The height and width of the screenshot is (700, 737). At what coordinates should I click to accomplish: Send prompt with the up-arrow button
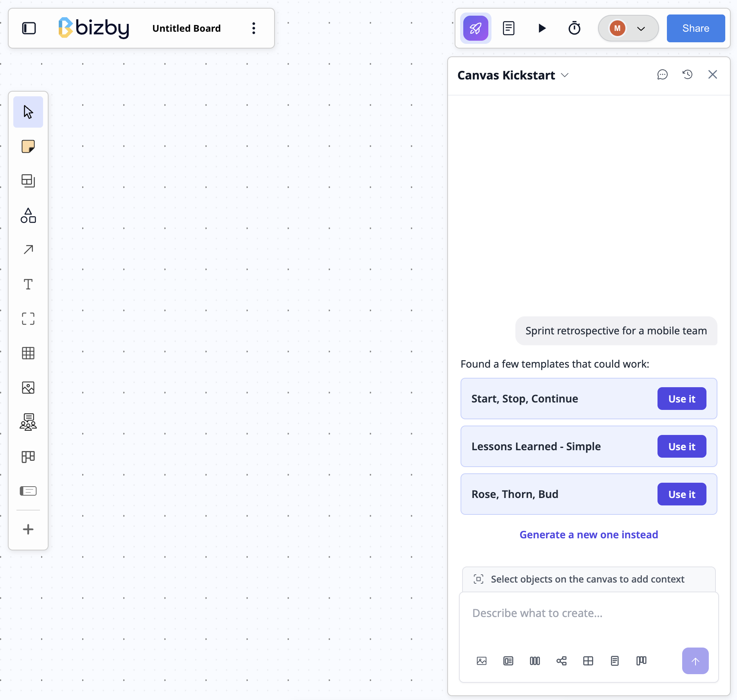pos(695,661)
